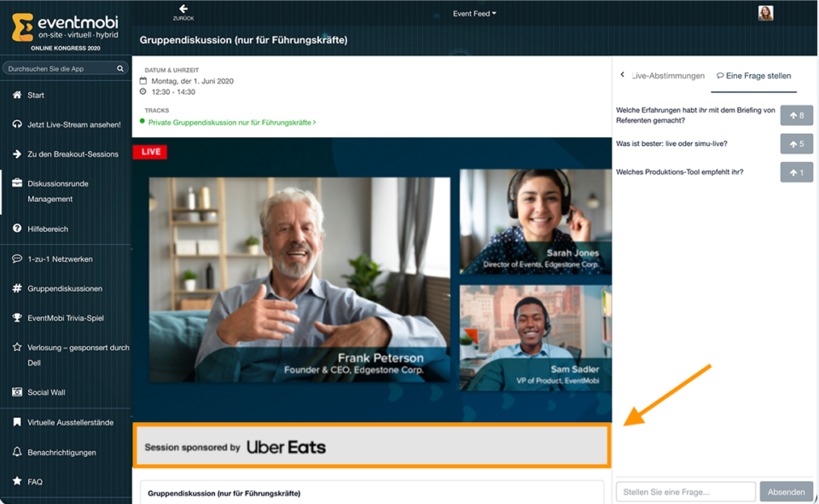Viewport: 819px width, 504px height.
Task: Click the Trivia-Spiel trophy icon
Action: click(17, 317)
